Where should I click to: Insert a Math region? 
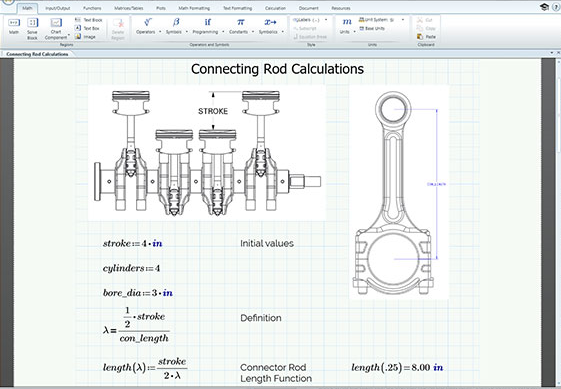(x=14, y=26)
